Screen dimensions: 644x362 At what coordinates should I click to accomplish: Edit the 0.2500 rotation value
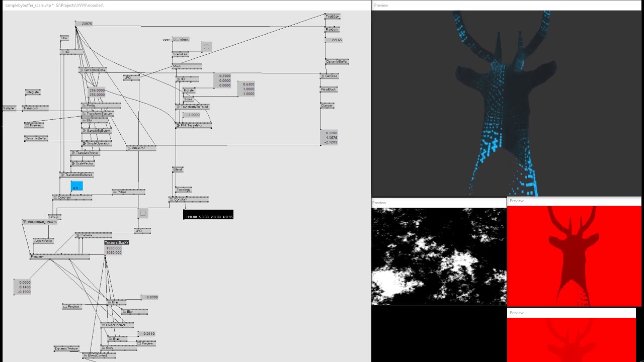pyautogui.click(x=223, y=76)
